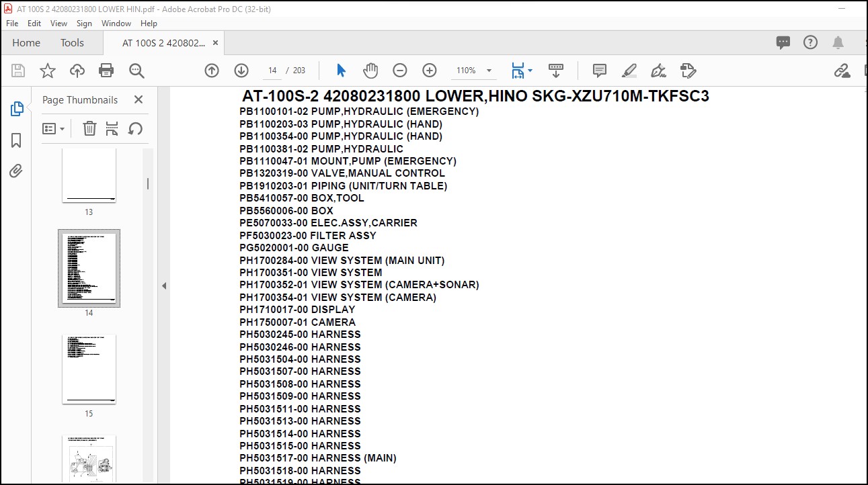
Task: Select page 15 thumbnail
Action: 89,369
